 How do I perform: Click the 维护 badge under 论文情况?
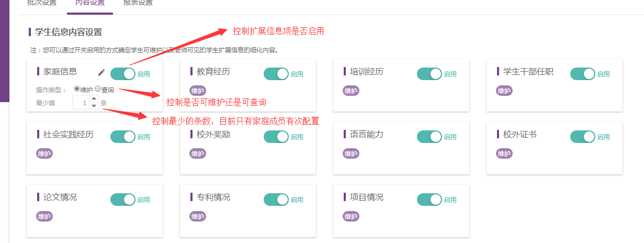coord(44,216)
